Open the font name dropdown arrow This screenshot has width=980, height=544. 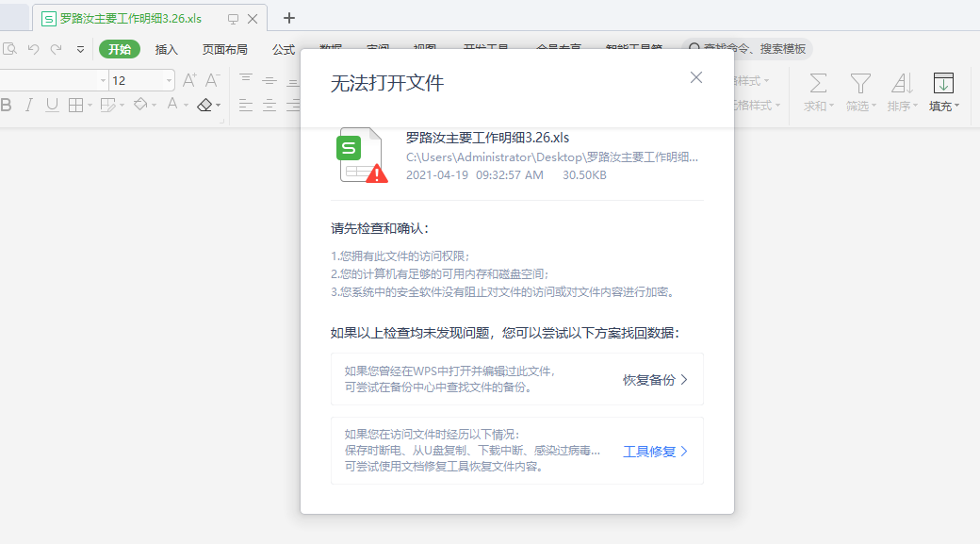coord(103,81)
